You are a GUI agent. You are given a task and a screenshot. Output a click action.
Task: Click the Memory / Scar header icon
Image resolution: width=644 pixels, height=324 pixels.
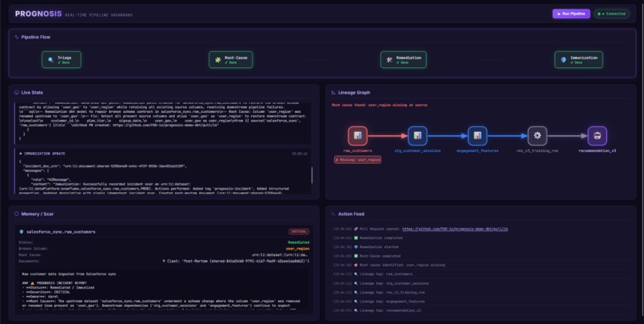[x=17, y=214]
